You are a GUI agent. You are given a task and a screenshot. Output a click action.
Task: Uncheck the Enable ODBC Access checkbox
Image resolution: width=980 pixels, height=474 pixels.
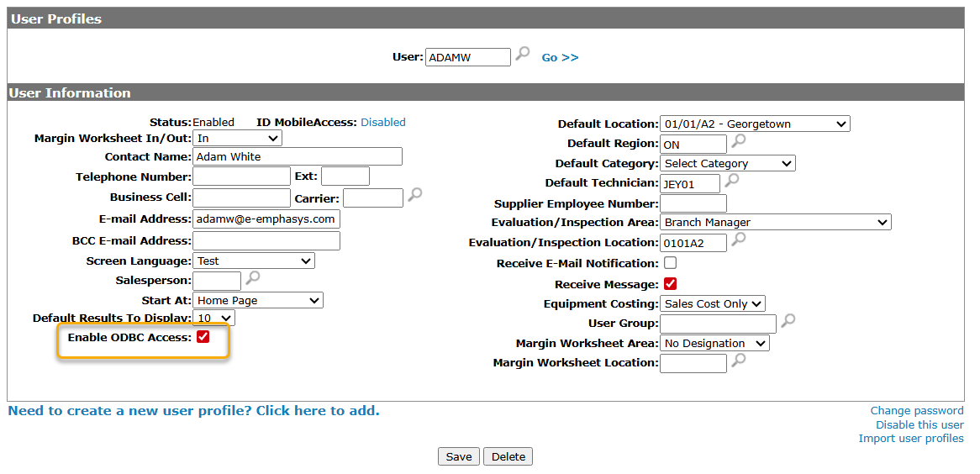(x=203, y=337)
